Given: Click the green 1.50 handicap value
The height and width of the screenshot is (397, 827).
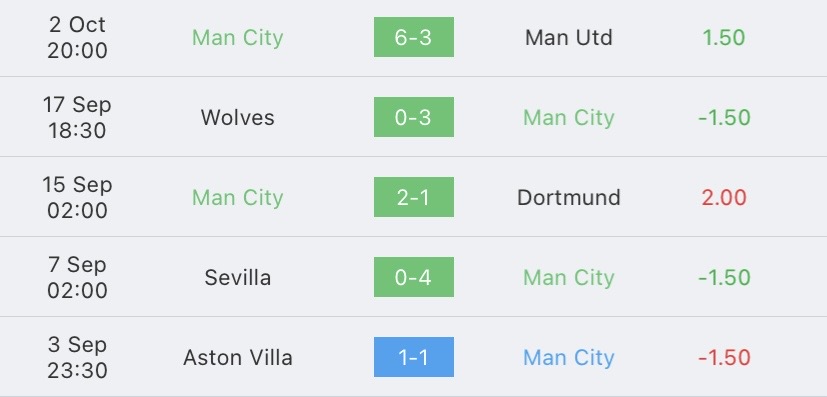Looking at the screenshot, I should [724, 37].
